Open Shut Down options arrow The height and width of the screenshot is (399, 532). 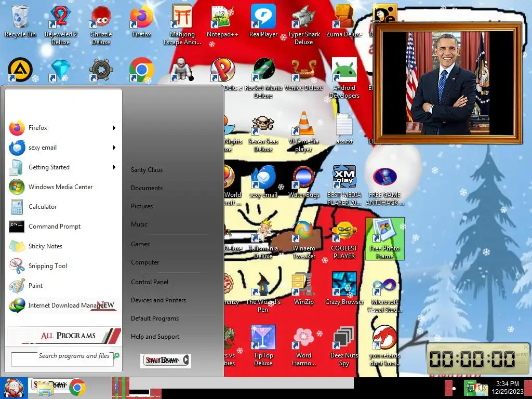[x=186, y=360]
